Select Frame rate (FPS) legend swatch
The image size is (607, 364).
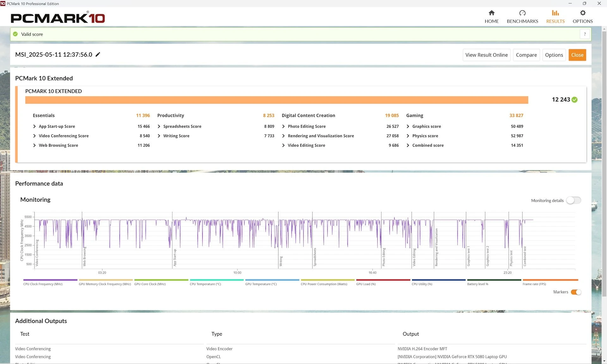point(550,280)
